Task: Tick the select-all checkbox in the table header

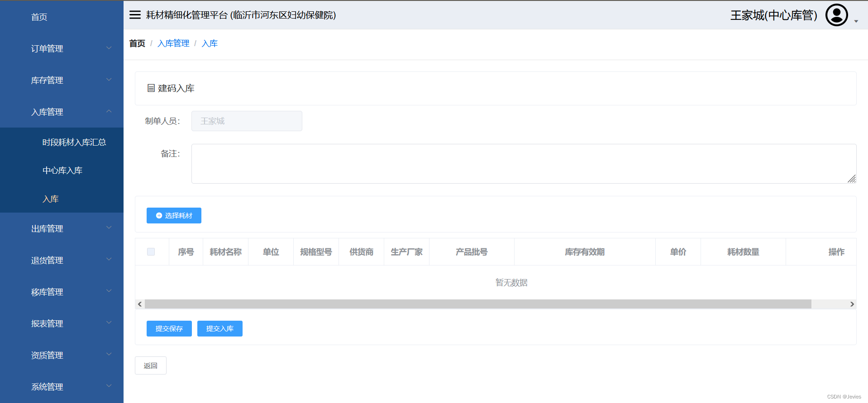Action: coord(151,252)
